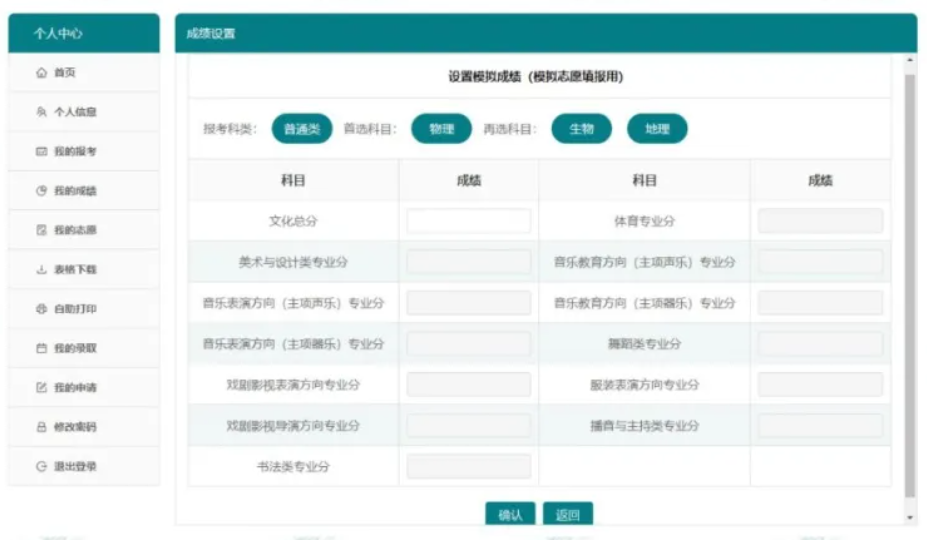
Task: Select the 物理 first-choice subject pill
Action: [x=442, y=128]
